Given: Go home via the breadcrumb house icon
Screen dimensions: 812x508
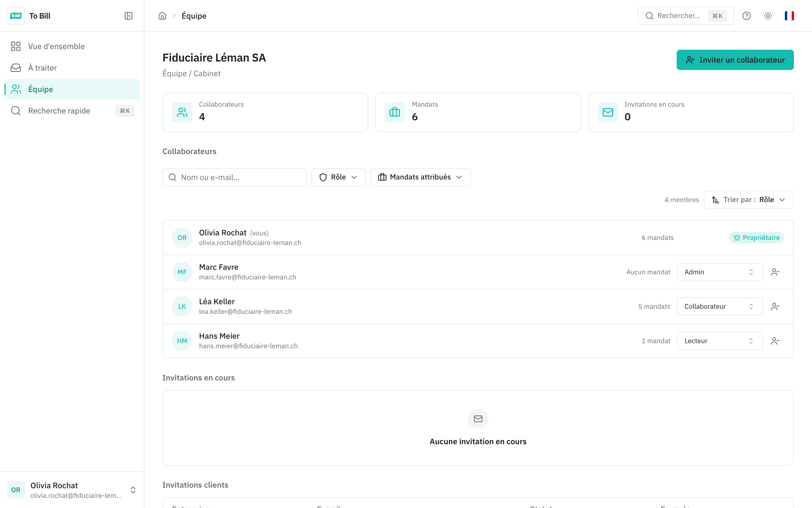Looking at the screenshot, I should pos(162,16).
